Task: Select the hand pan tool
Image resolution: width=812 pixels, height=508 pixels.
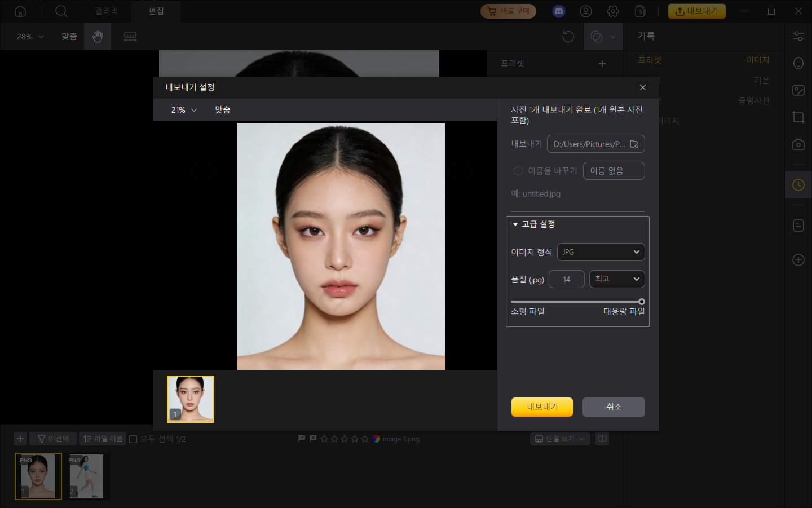Action: (98, 37)
